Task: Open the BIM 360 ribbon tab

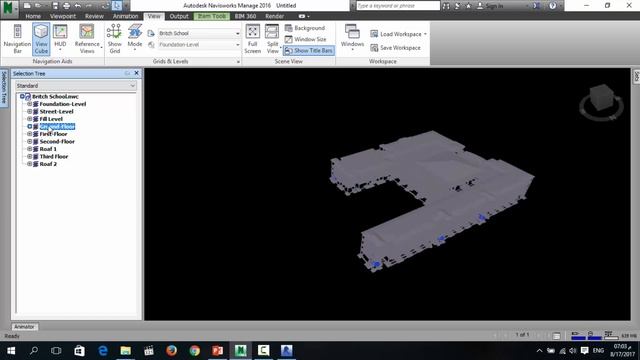Action: [245, 16]
